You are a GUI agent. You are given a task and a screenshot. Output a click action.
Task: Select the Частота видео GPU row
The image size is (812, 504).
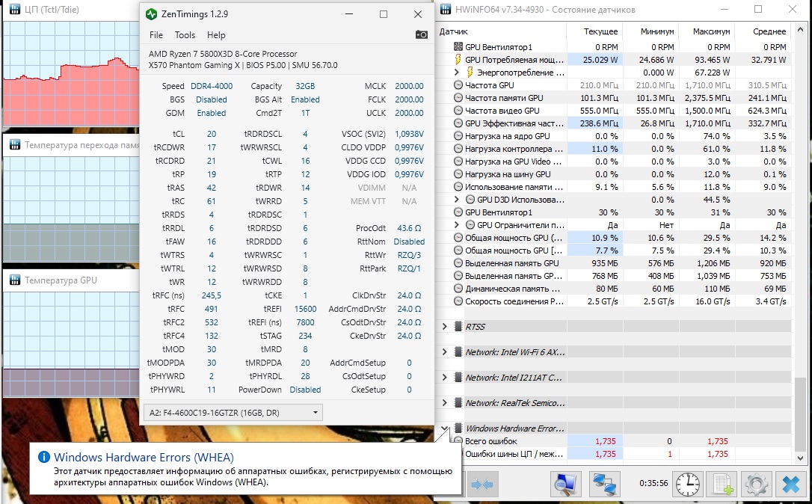point(615,111)
